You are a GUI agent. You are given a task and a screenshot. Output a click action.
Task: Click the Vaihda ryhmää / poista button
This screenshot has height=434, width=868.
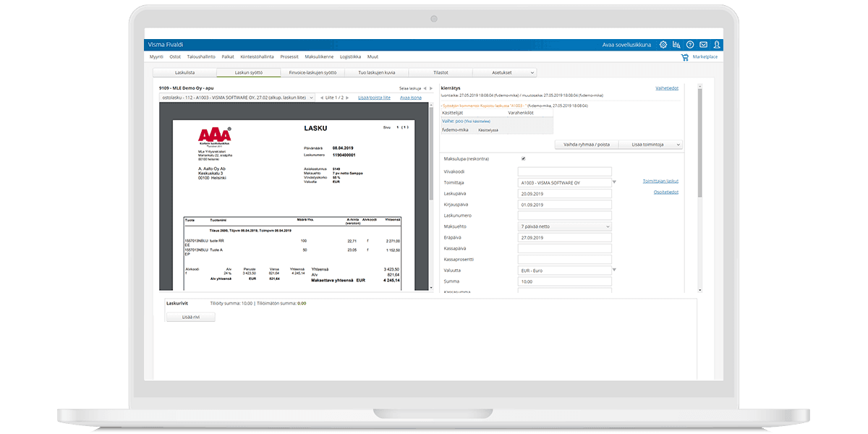(x=586, y=145)
